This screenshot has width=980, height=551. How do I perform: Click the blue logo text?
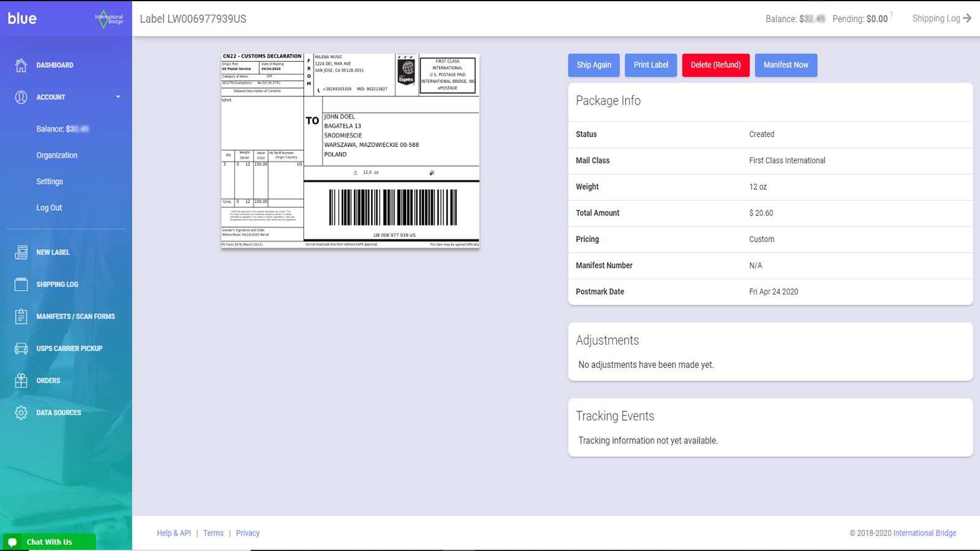click(22, 18)
